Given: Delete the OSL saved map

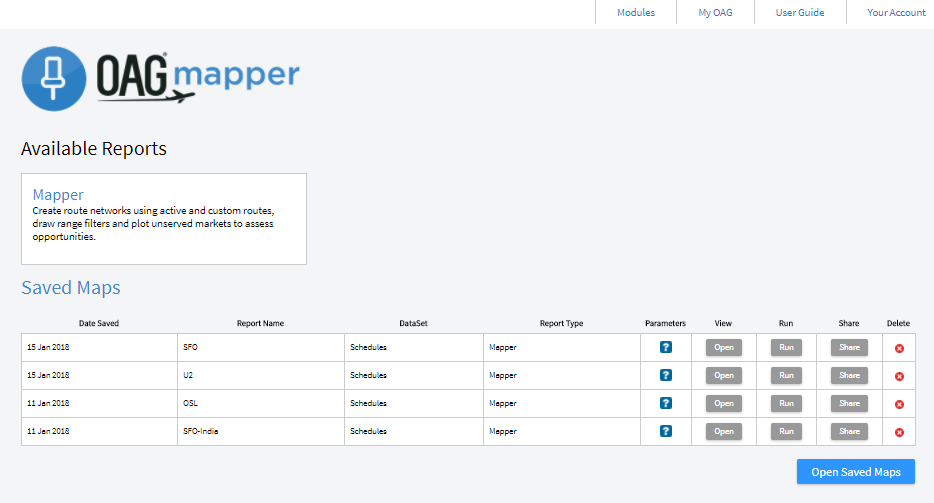Looking at the screenshot, I should pyautogui.click(x=899, y=404).
